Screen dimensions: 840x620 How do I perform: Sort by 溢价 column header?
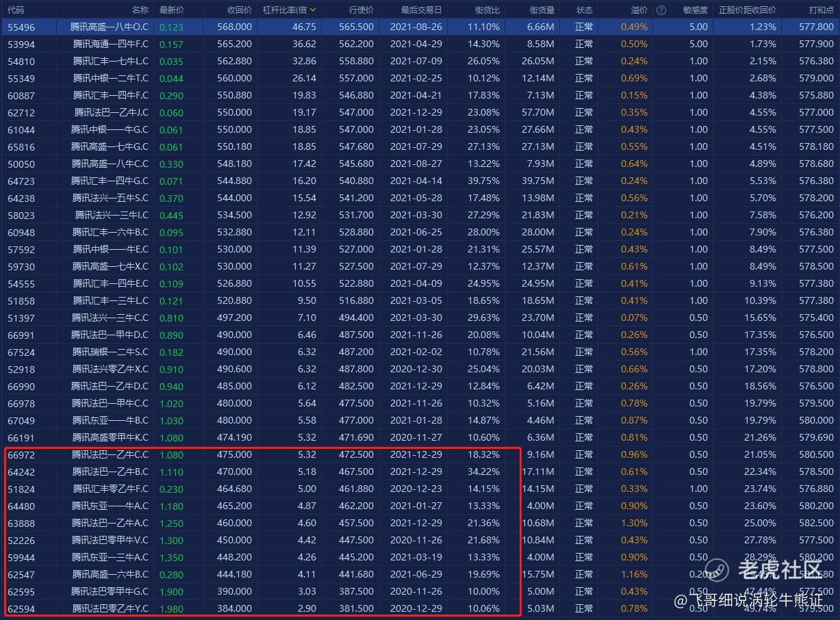pyautogui.click(x=639, y=10)
